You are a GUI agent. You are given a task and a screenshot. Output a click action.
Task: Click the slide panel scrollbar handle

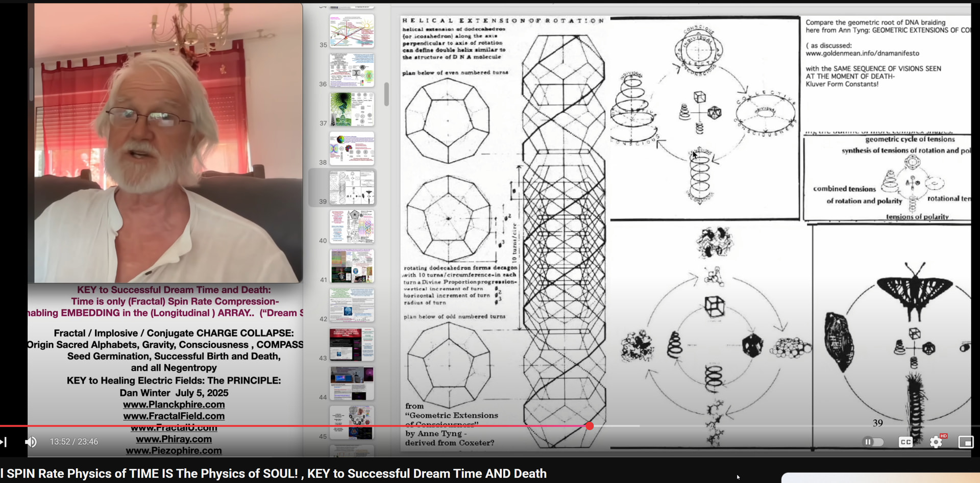click(386, 94)
